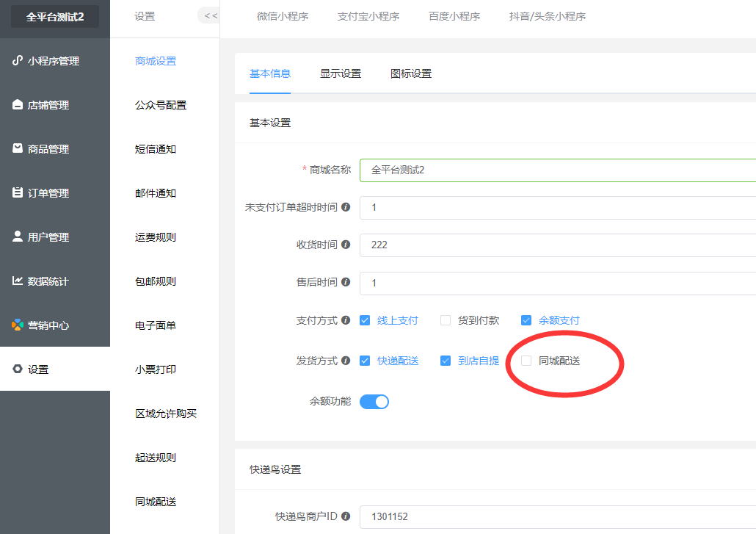
Task: Click the 商品管理 bag icon
Action: (x=18, y=148)
